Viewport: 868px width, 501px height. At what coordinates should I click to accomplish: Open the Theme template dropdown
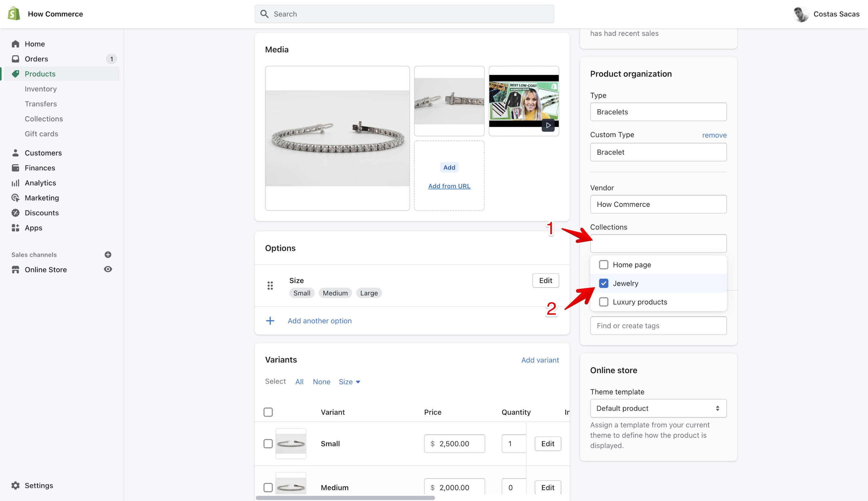click(658, 409)
